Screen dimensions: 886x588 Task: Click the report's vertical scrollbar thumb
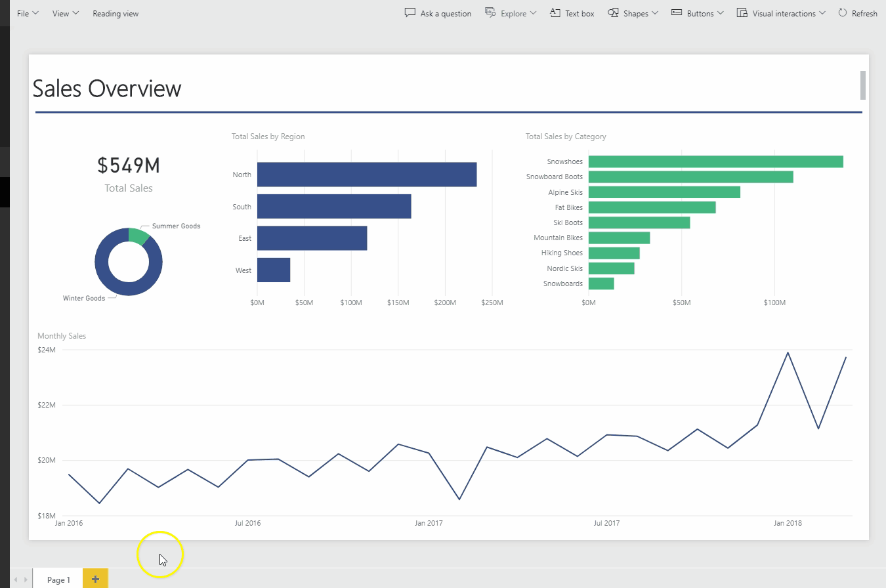[863, 85]
